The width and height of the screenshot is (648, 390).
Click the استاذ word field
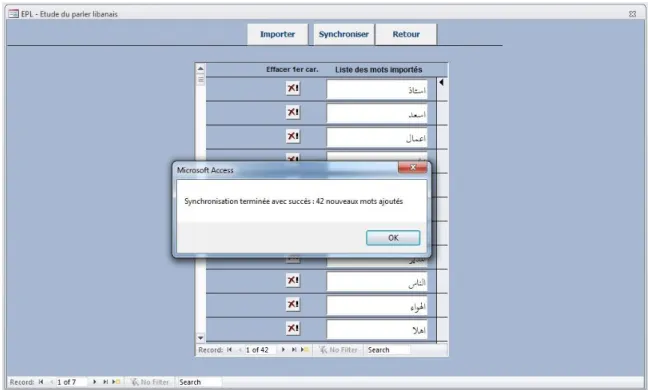point(377,90)
